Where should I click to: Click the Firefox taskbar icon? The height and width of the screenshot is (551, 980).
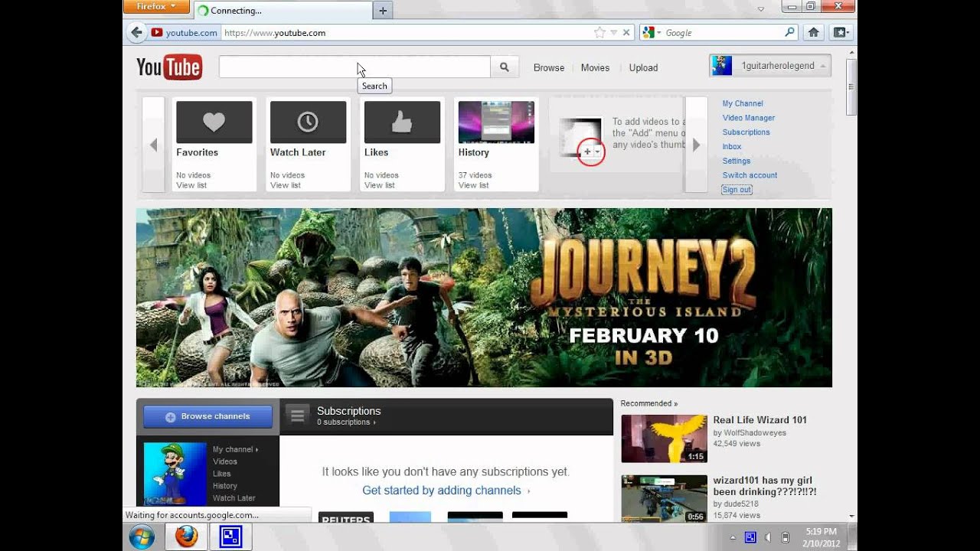pyautogui.click(x=186, y=536)
